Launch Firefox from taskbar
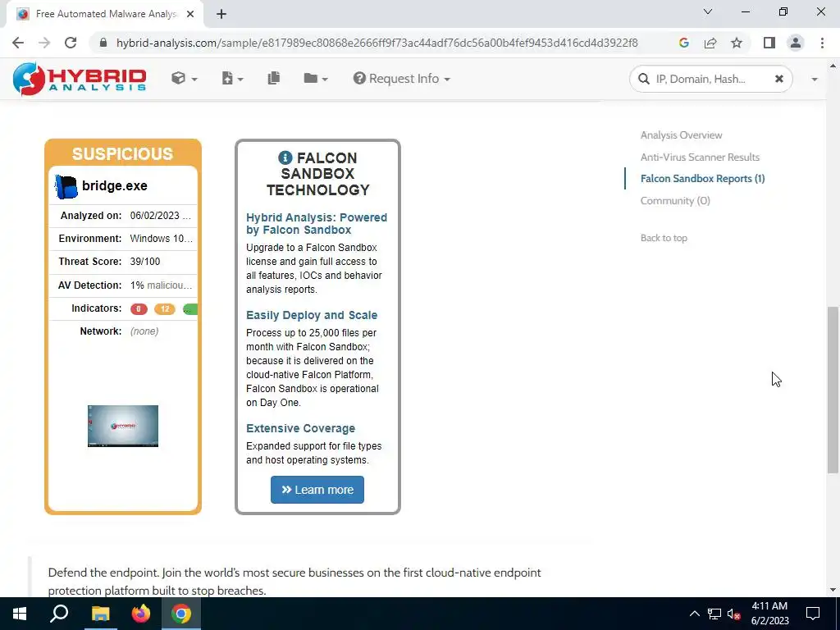The image size is (840, 630). pyautogui.click(x=141, y=614)
